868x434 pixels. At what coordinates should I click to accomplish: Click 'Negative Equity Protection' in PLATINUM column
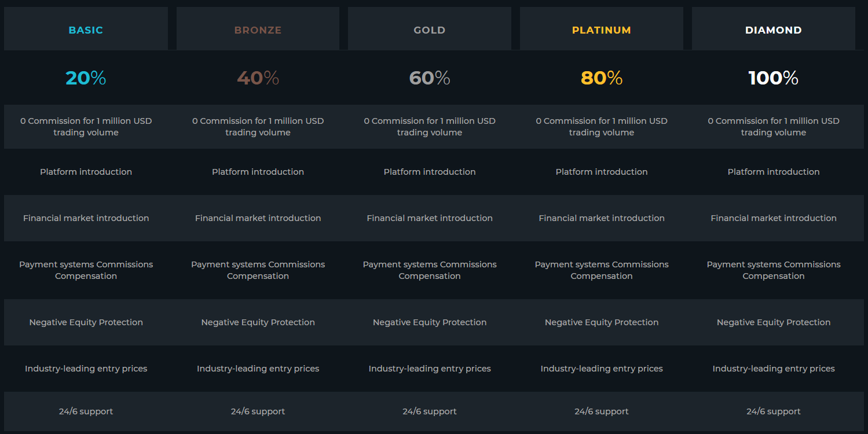pos(602,322)
